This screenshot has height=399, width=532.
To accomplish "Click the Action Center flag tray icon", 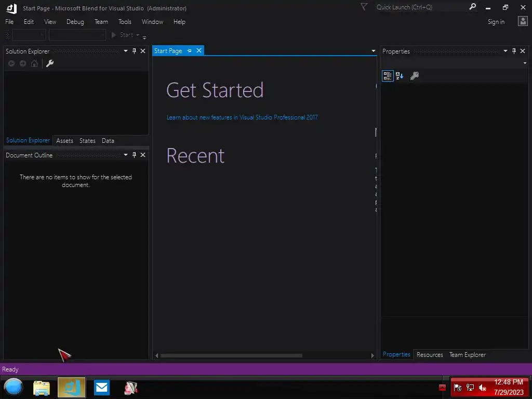I will (457, 388).
